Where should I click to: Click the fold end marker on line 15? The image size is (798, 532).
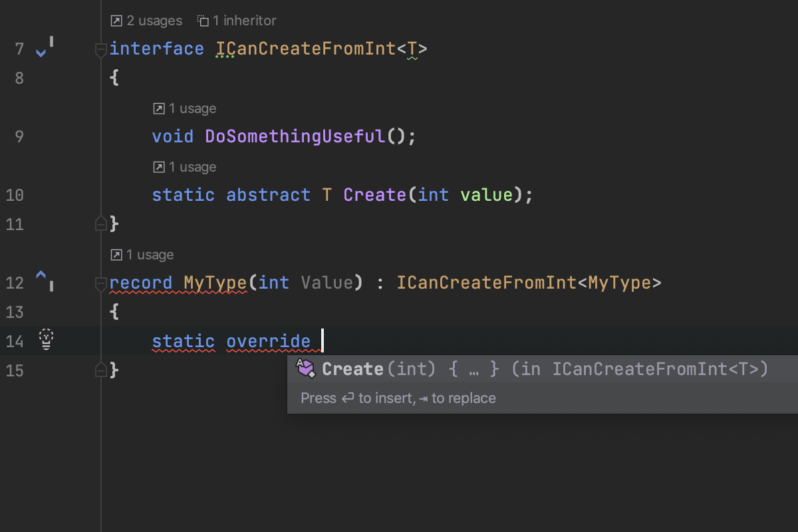click(100, 370)
